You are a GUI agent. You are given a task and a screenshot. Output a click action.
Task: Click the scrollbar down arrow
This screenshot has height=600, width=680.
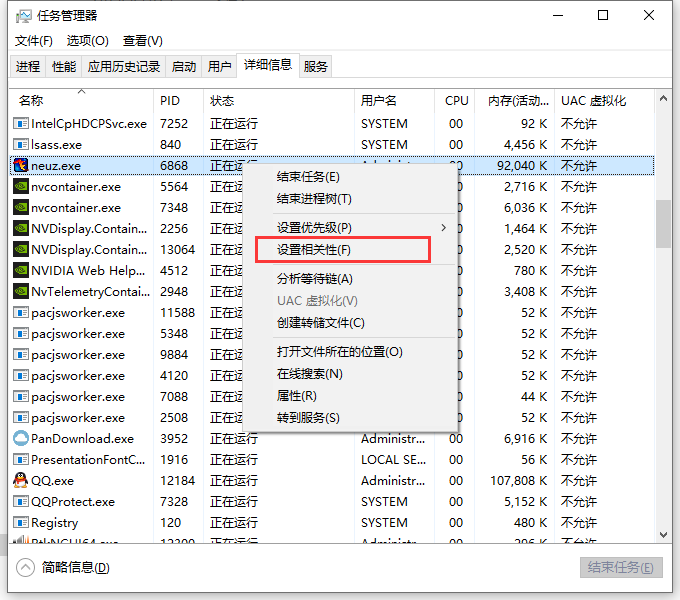pos(663,535)
